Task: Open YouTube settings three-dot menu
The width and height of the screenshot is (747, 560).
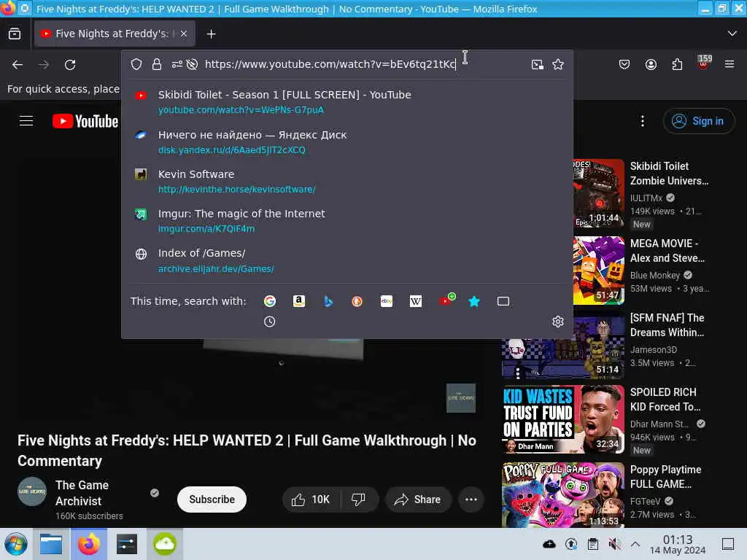Action: click(642, 121)
